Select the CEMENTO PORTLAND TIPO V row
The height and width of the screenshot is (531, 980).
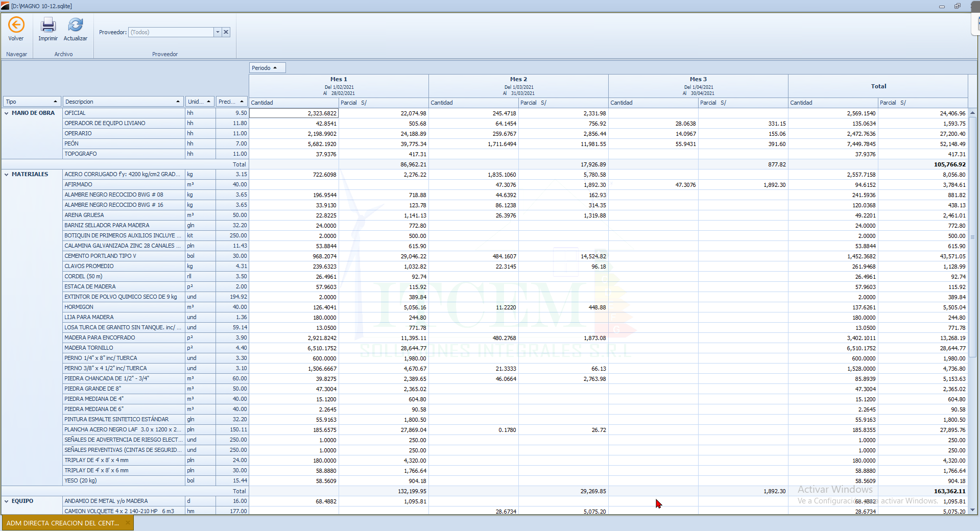point(123,256)
